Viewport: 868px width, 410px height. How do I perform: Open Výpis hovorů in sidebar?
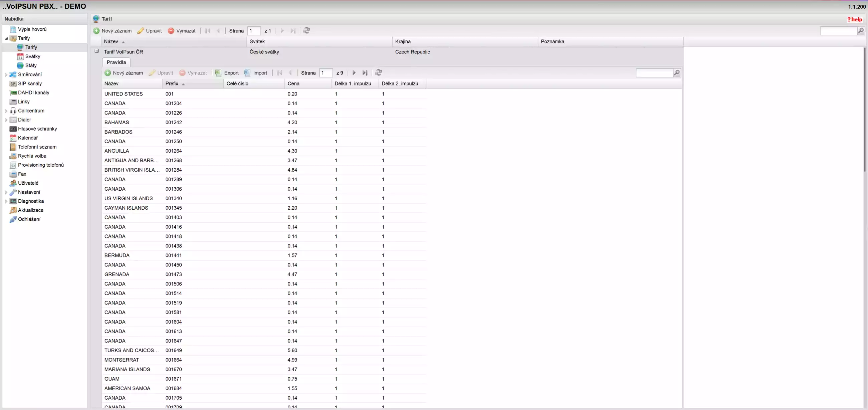tap(32, 29)
